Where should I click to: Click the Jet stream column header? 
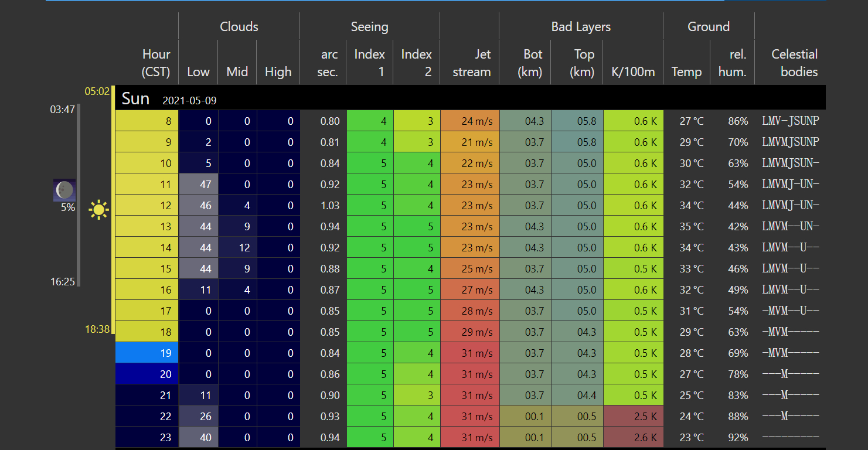click(472, 63)
